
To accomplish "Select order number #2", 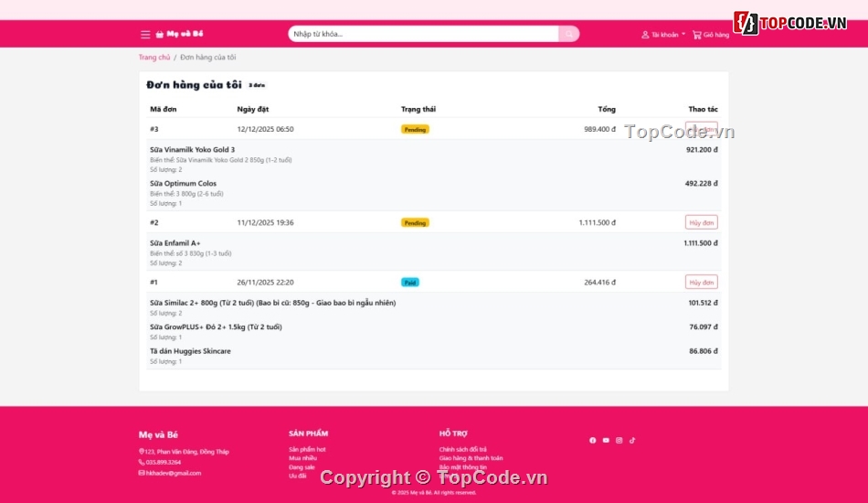I will 153,223.
